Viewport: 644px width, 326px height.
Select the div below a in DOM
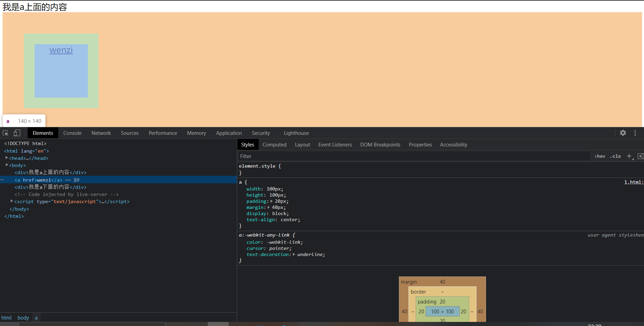[x=51, y=187]
